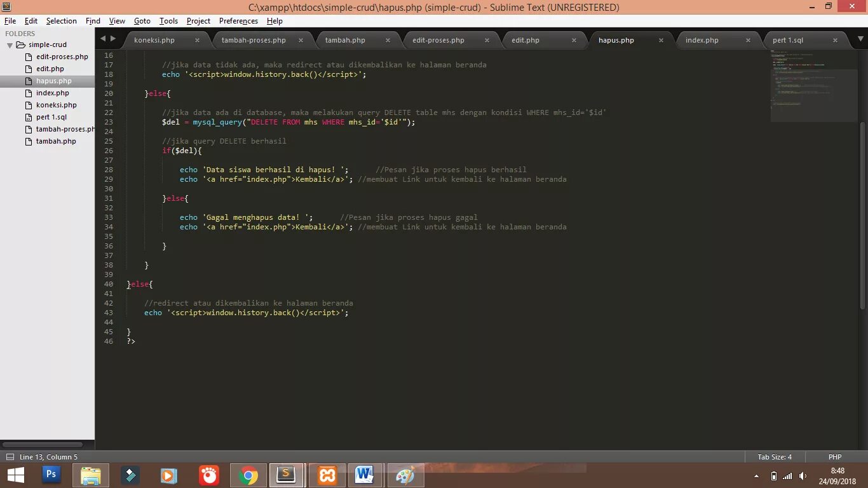
Task: Click the minimap code preview
Action: (x=814, y=86)
